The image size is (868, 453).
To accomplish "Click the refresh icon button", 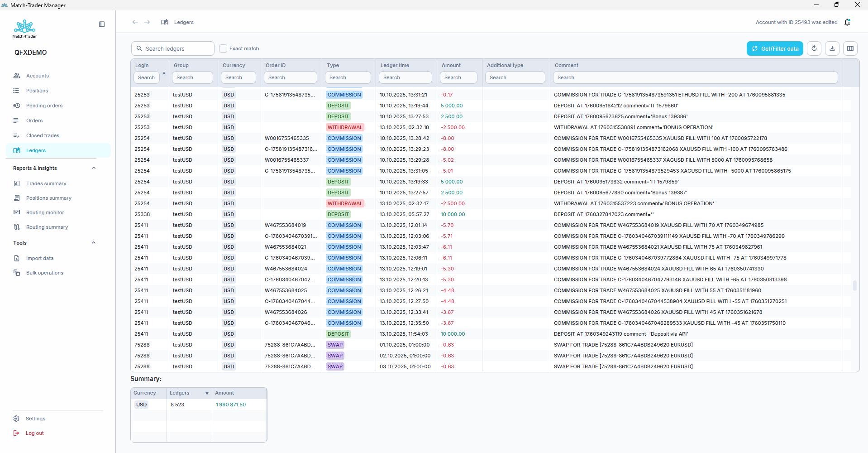I will click(x=814, y=48).
